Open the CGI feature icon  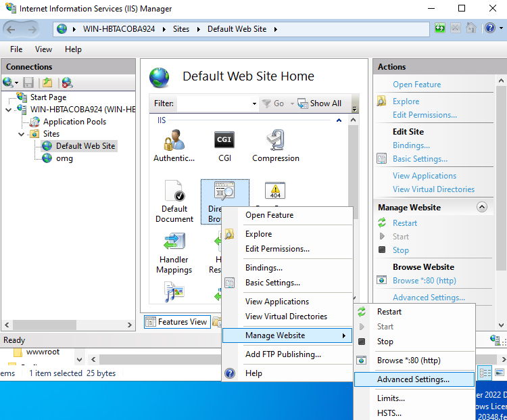click(224, 140)
